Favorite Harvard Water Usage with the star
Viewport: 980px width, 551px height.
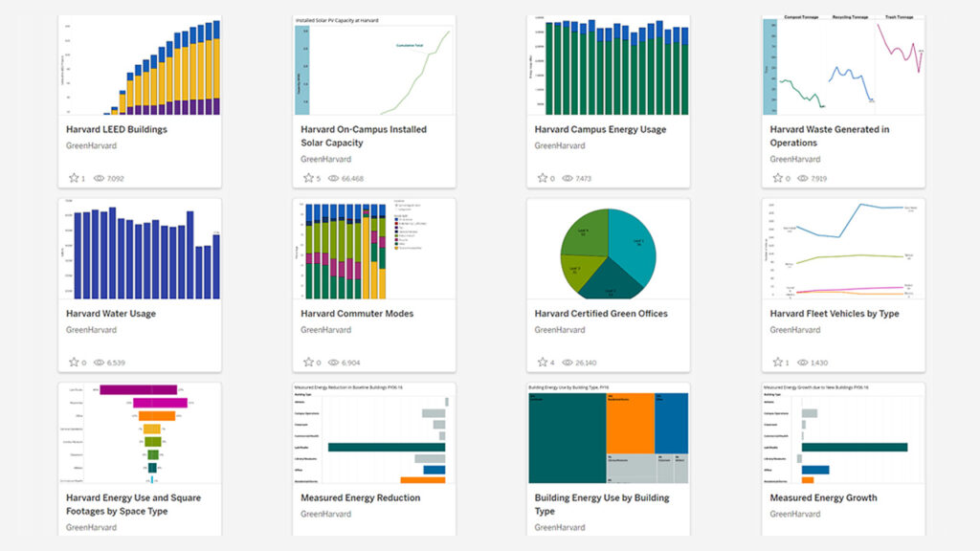(74, 363)
